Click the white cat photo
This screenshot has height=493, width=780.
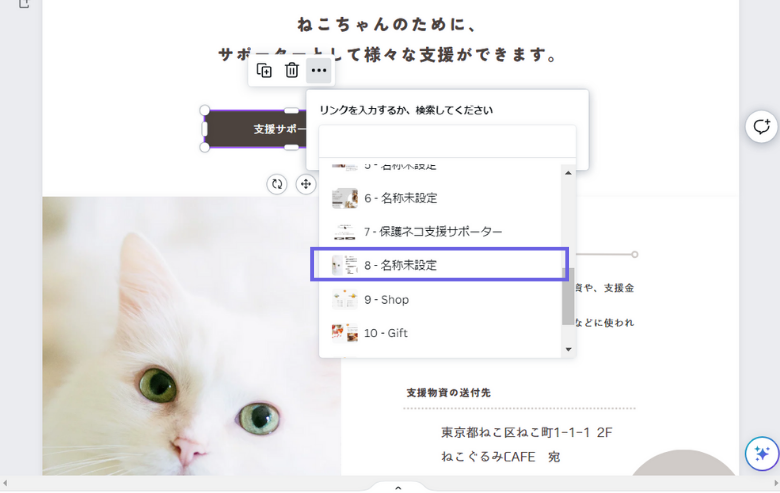192,336
